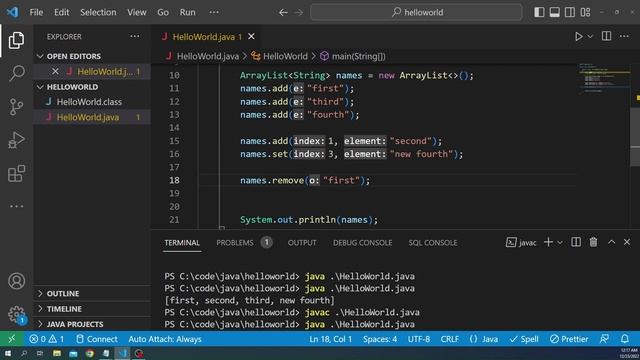Split the terminal panel
Screen dimensions: 640x360
576,242
